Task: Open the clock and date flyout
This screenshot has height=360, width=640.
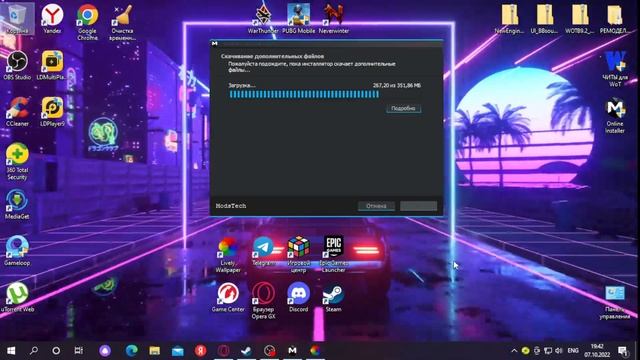Action: [597, 351]
